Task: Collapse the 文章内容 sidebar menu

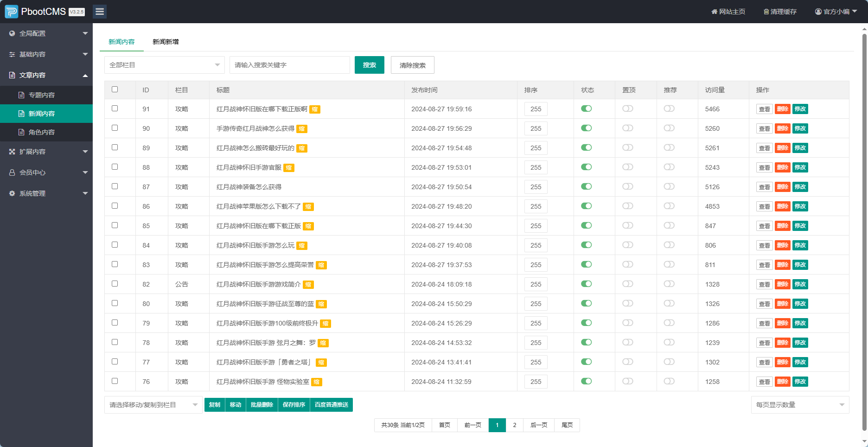Action: coord(46,75)
